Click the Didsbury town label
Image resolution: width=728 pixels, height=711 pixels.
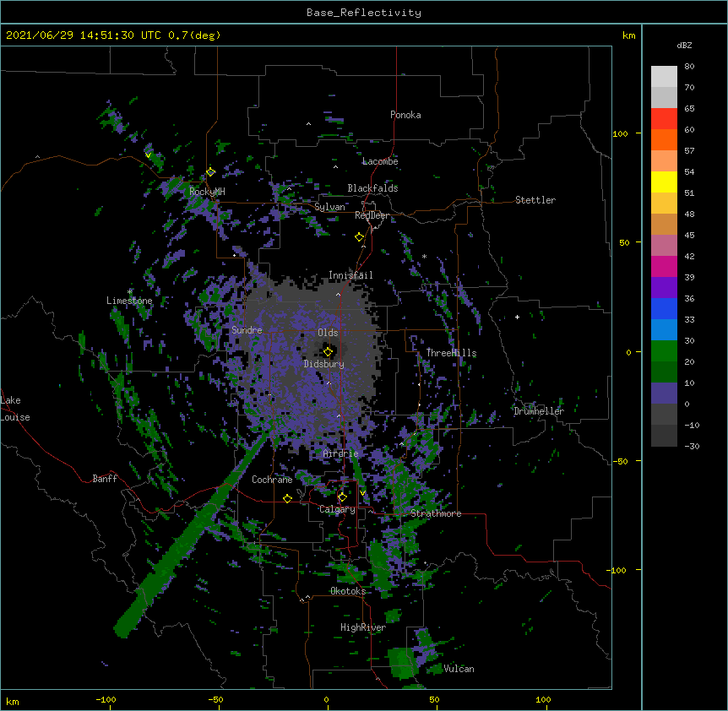click(x=324, y=364)
